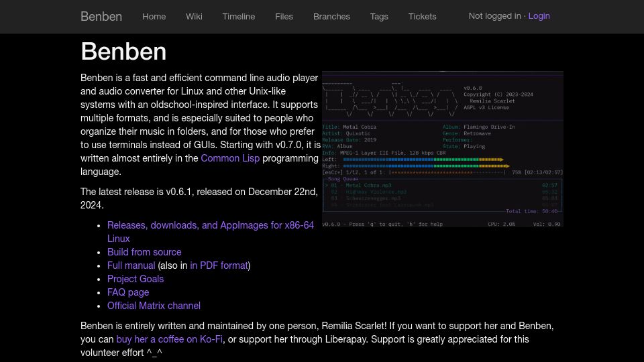Browse the Files section

pyautogui.click(x=284, y=16)
